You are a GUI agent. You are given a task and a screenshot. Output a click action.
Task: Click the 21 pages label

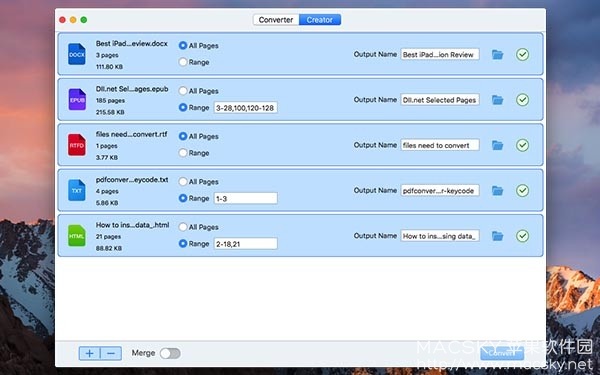click(x=108, y=237)
